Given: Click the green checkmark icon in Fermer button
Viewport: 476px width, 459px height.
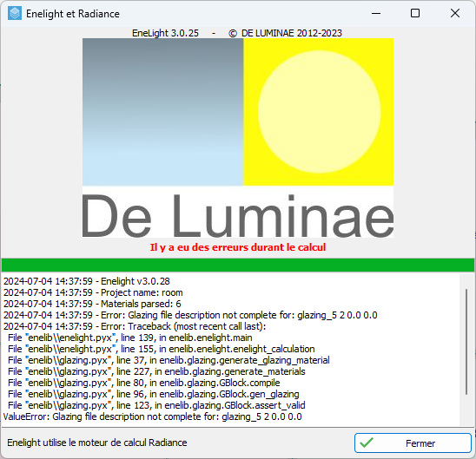Looking at the screenshot, I should coord(367,443).
